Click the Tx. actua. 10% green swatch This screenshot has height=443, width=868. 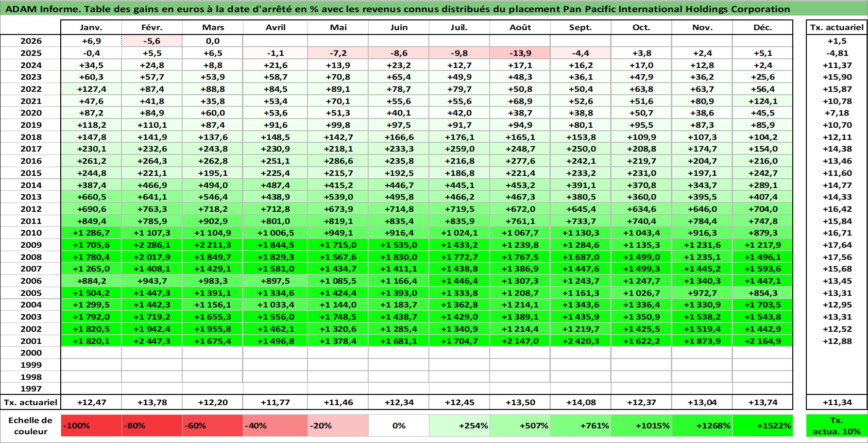click(837, 426)
